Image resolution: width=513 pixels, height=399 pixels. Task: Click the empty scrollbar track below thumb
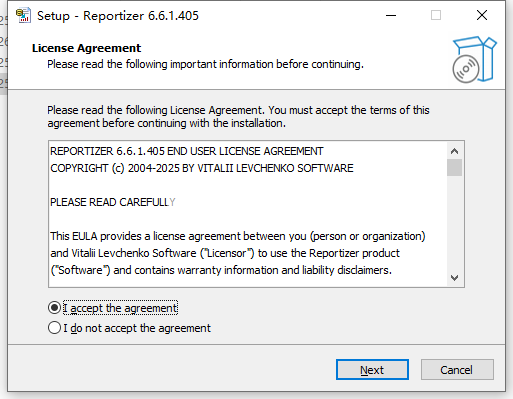[454, 222]
